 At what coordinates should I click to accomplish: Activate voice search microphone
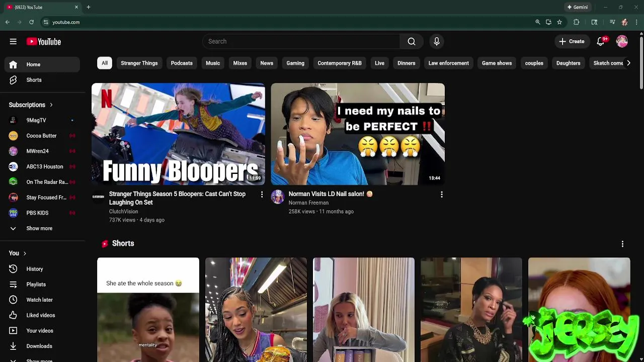pos(437,41)
